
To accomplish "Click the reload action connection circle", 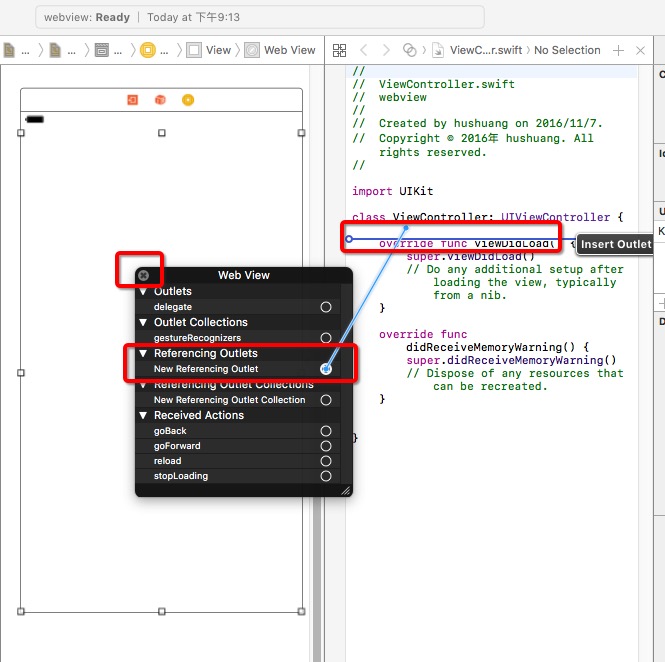I will tap(326, 461).
